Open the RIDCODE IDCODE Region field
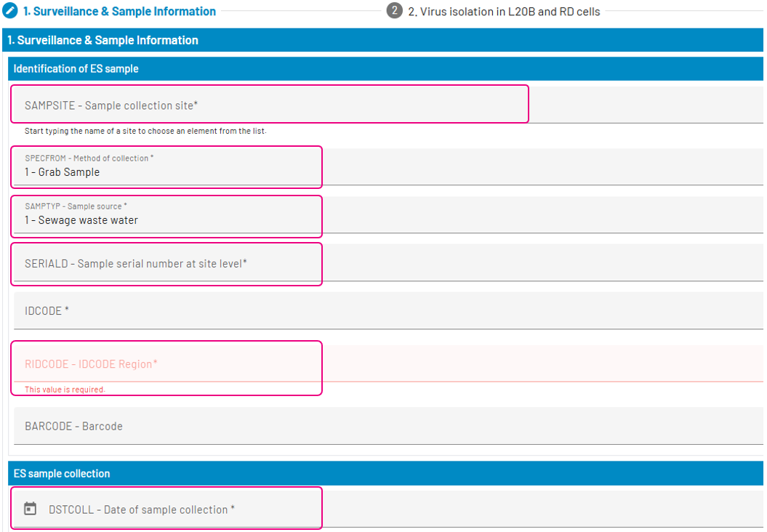 (x=167, y=363)
